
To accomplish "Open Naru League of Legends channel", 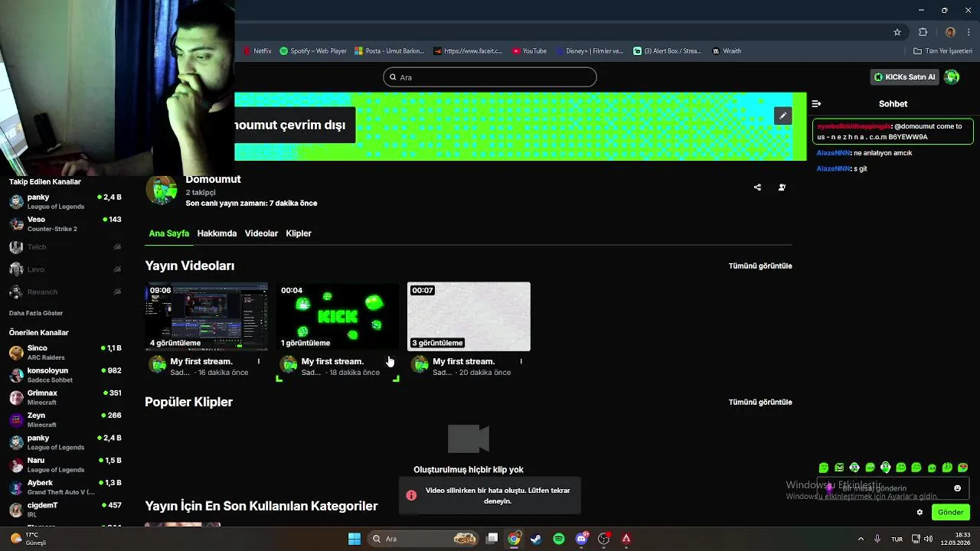I will 65,465.
